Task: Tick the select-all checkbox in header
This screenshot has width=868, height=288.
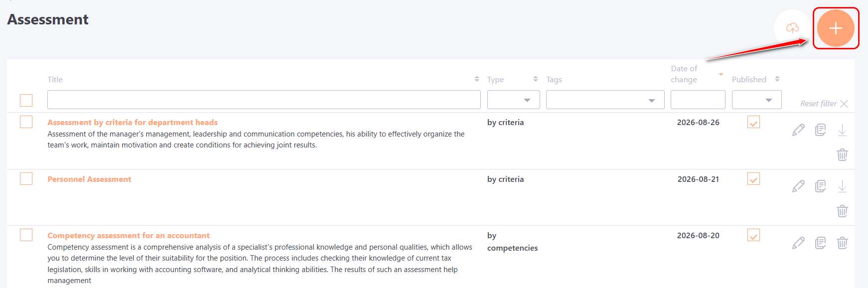Action: (x=26, y=100)
